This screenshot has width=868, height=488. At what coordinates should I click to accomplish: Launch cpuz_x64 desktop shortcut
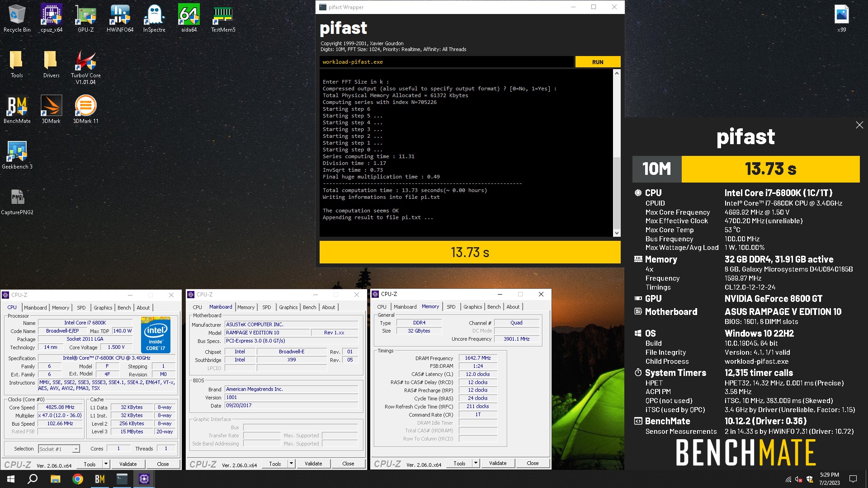52,18
